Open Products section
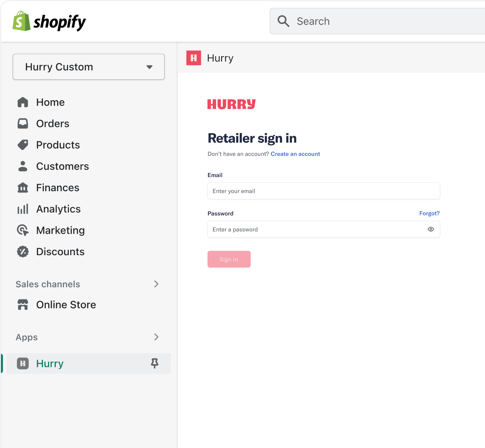The width and height of the screenshot is (485, 448). [x=58, y=145]
